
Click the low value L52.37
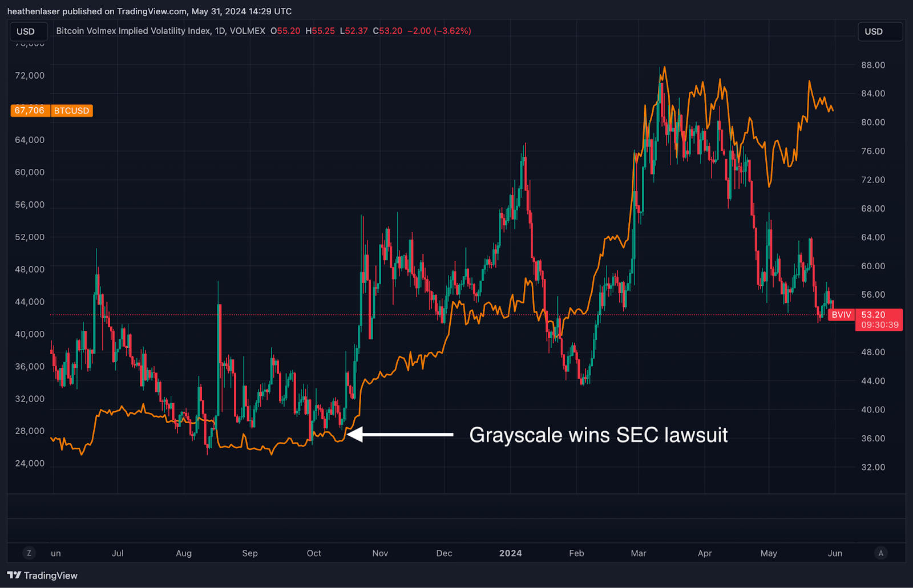click(x=354, y=31)
